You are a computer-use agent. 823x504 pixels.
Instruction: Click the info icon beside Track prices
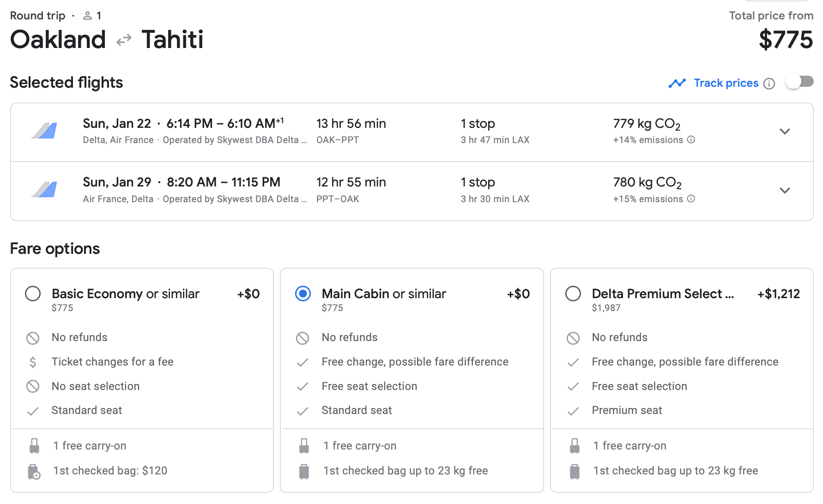[769, 84]
